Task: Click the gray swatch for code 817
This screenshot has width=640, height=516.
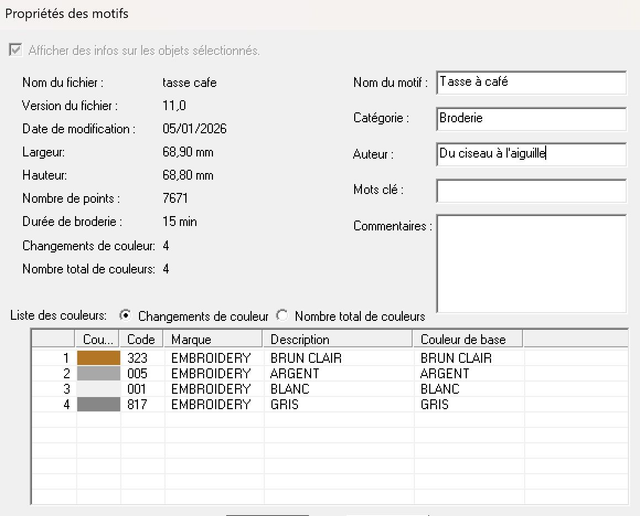Action: tap(99, 405)
